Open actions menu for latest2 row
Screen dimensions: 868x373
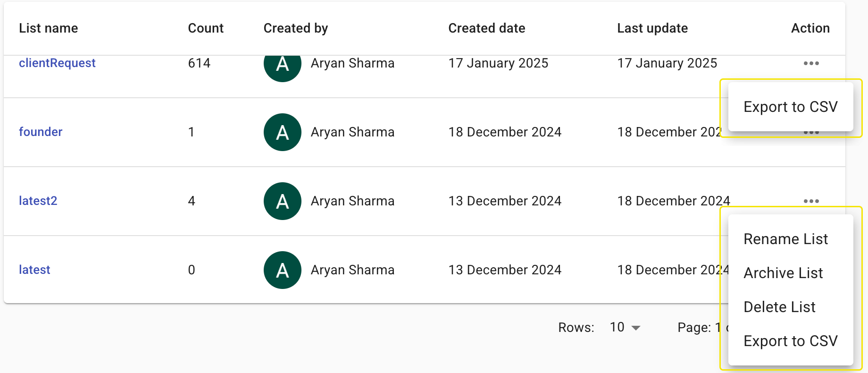pyautogui.click(x=811, y=201)
